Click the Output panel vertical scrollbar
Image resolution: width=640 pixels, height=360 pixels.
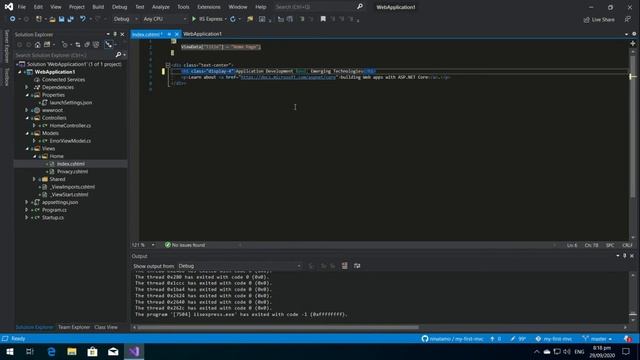(x=633, y=297)
